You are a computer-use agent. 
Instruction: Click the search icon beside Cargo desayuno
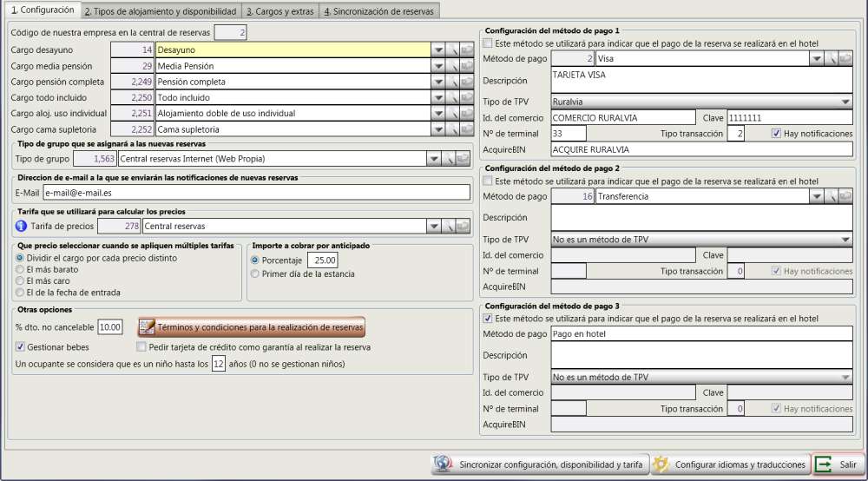coord(451,50)
